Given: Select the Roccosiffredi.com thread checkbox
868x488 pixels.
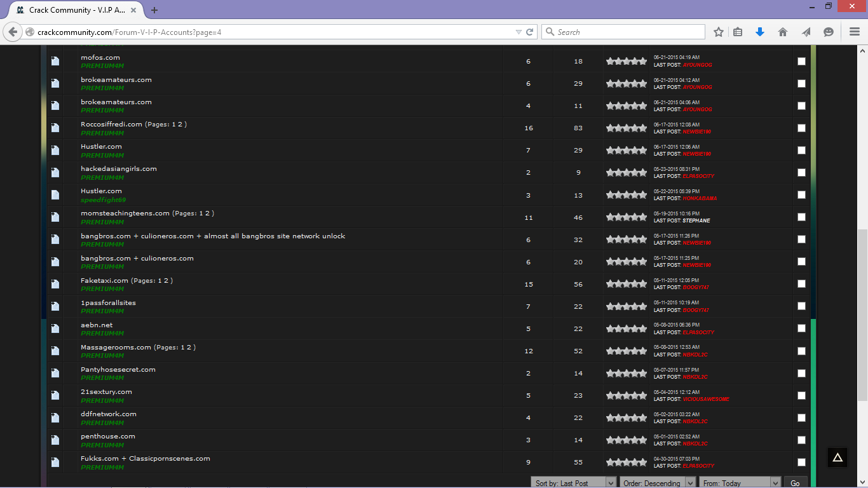Looking at the screenshot, I should [x=801, y=128].
